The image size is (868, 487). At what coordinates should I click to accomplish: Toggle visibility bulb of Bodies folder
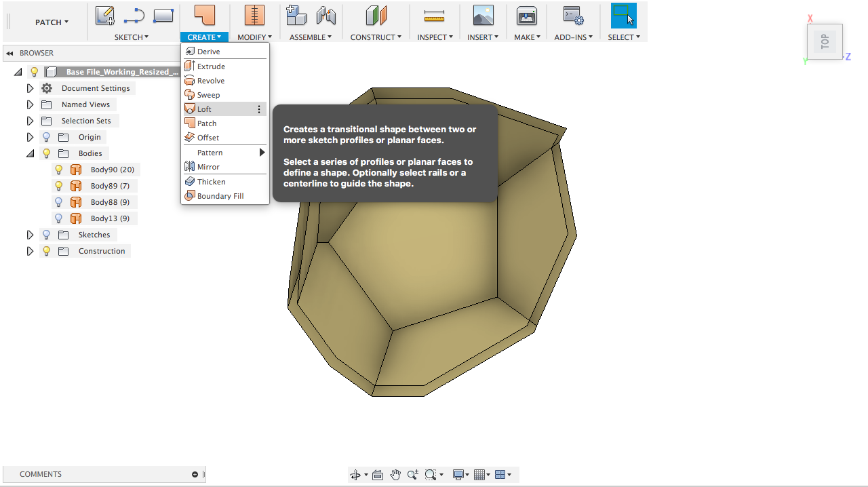[46, 153]
